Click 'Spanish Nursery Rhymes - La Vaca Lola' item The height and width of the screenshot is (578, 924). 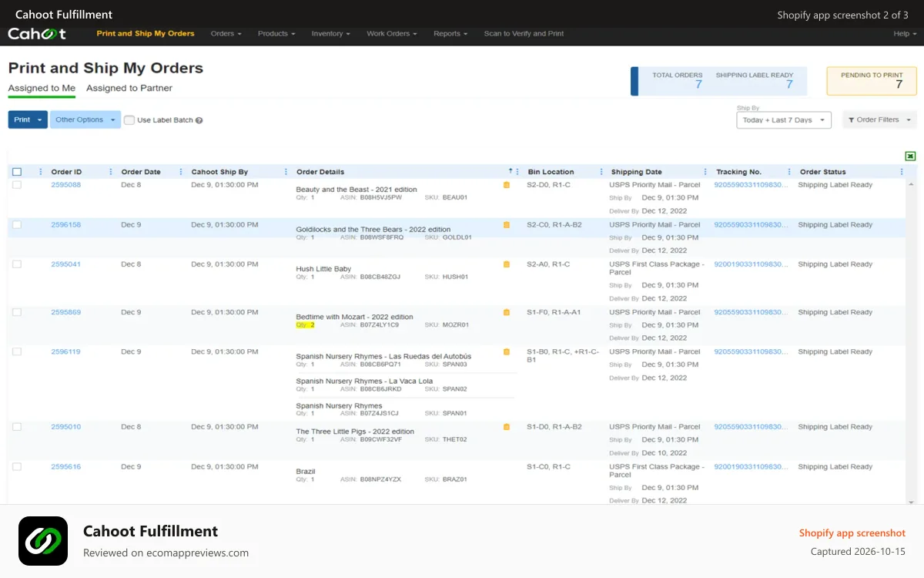tap(364, 381)
